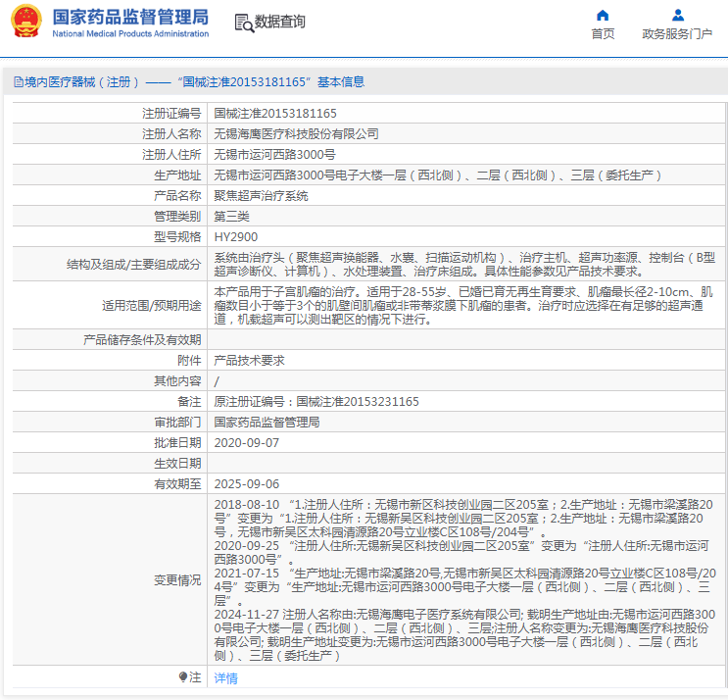Click the 产品名称 row label
This screenshot has height=700, width=728.
[x=177, y=195]
